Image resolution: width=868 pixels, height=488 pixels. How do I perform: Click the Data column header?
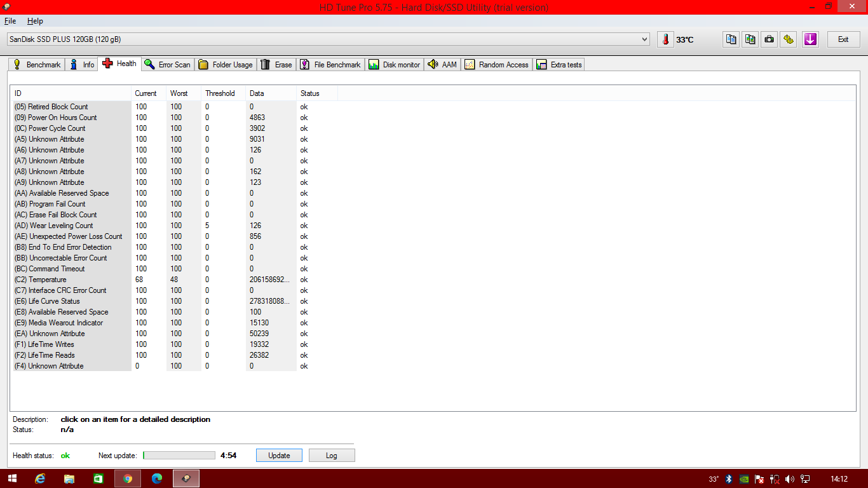point(271,93)
